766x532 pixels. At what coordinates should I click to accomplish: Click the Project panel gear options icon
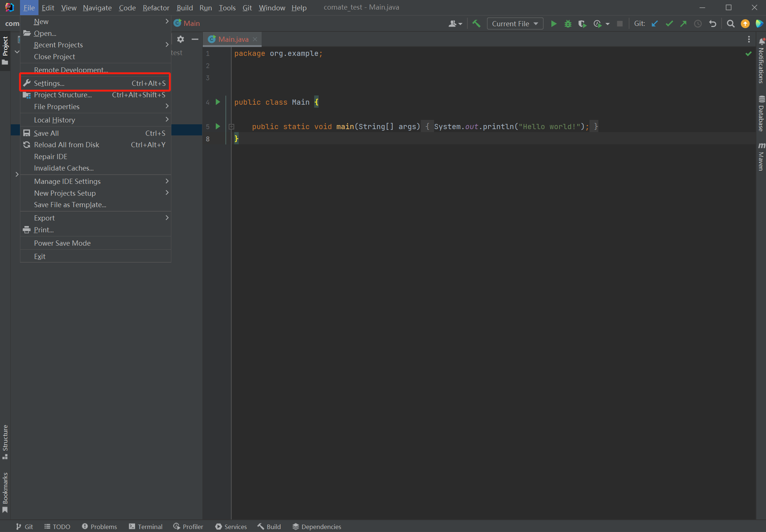[181, 39]
